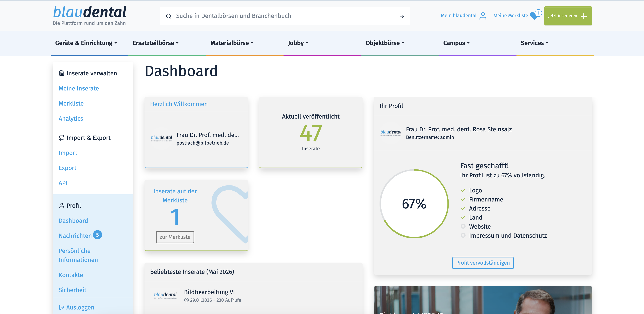Click the Herzlich Willkommen heading link
Viewport: 644px width, 314px height.
(x=179, y=104)
